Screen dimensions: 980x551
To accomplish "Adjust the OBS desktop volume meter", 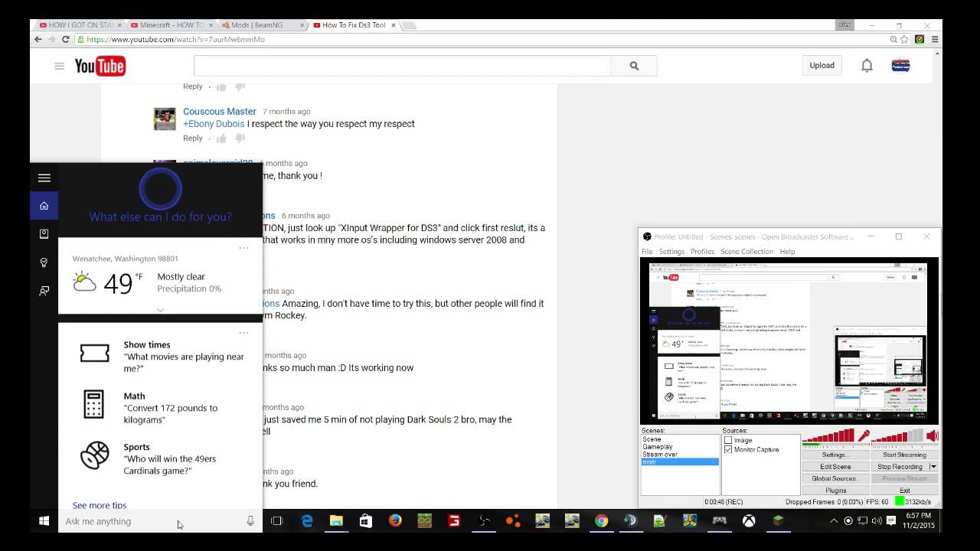I will (897, 436).
